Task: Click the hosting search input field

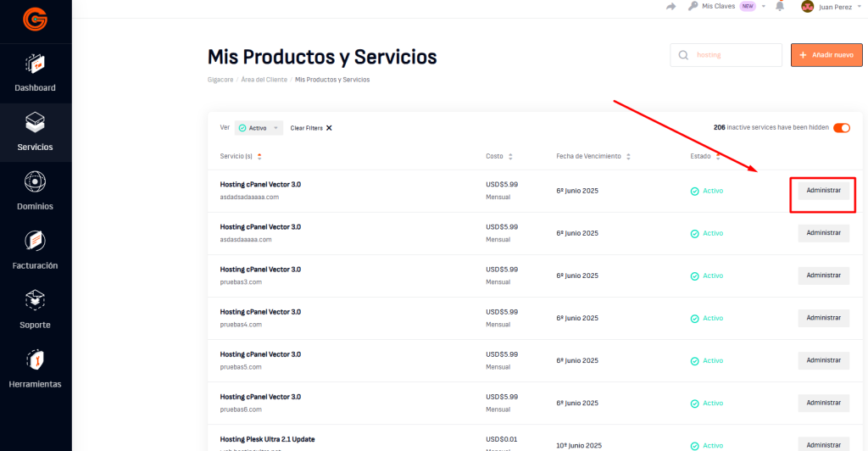Action: point(735,55)
